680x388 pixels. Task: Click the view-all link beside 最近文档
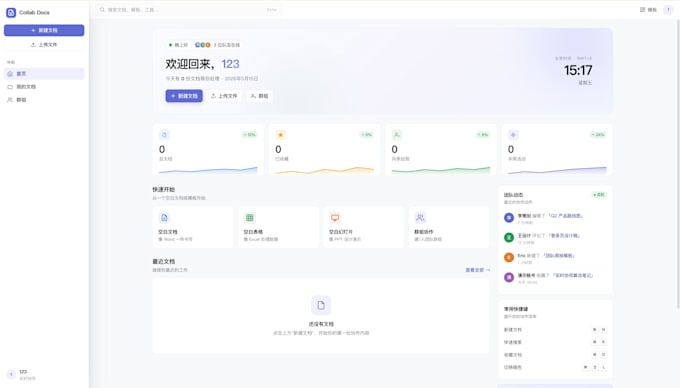477,270
